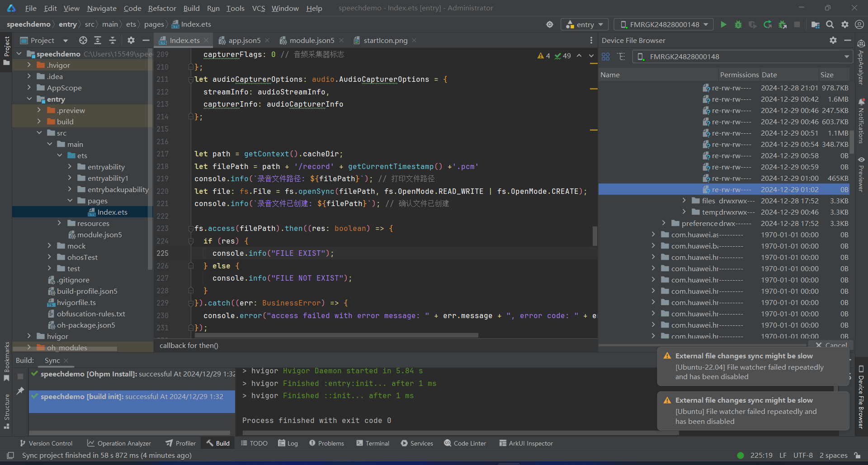The width and height of the screenshot is (868, 465).
Task: Toggle Structure side panel
Action: (x=6, y=412)
